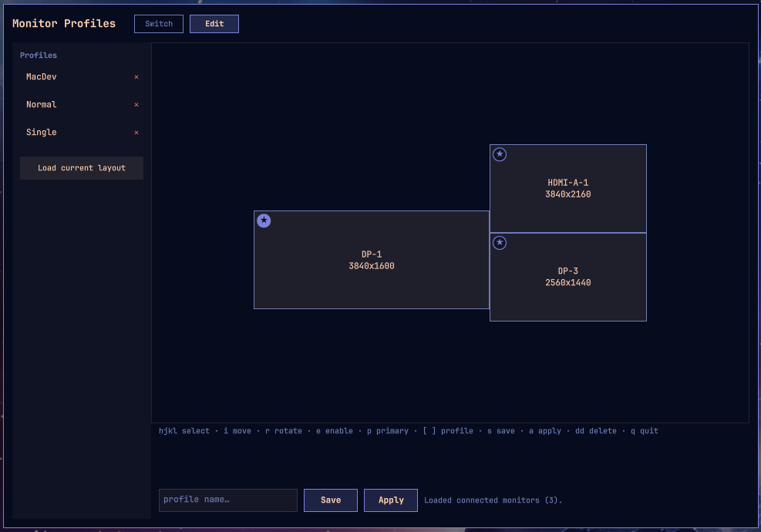Viewport: 761px width, 532px height.
Task: Click the 'p primary' shortcut hint
Action: [387, 430]
